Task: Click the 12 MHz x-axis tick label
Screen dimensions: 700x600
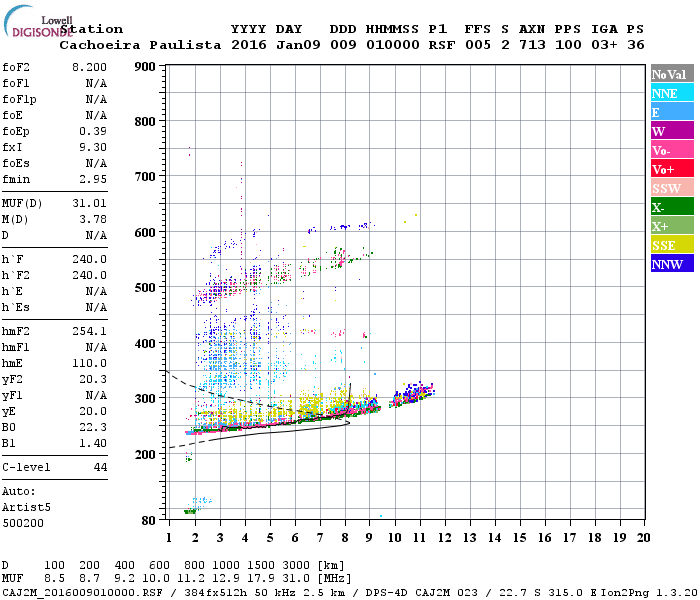Action: (444, 538)
